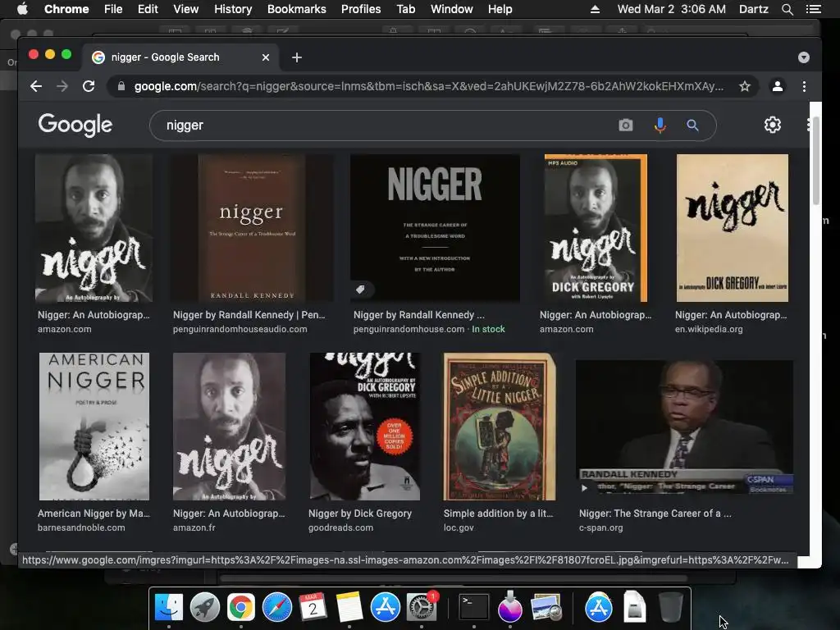Open the Profiles menu
Viewport: 840px width, 630px height.
(x=361, y=9)
